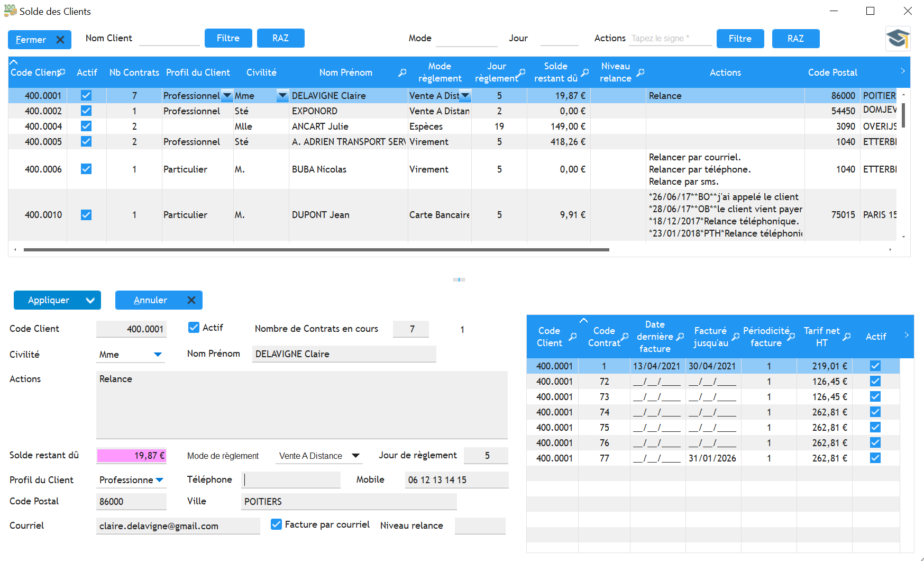This screenshot has height=561, width=924.
Task: Click the A. ADRIEN TRANSPORT client cell
Action: click(x=349, y=142)
